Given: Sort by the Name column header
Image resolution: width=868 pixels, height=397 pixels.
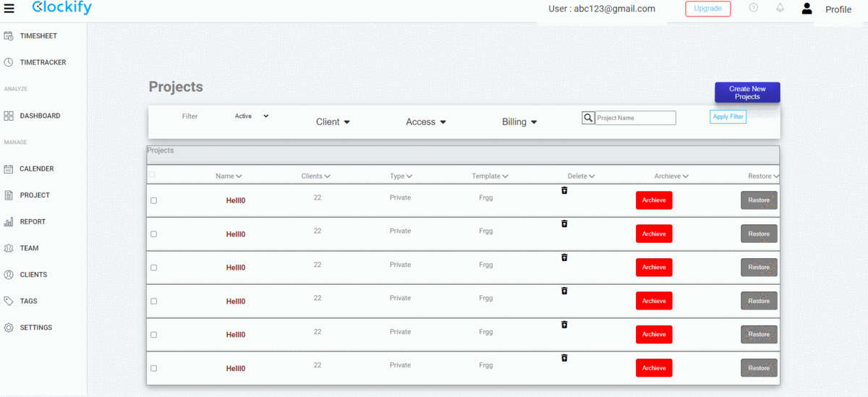Looking at the screenshot, I should (229, 176).
